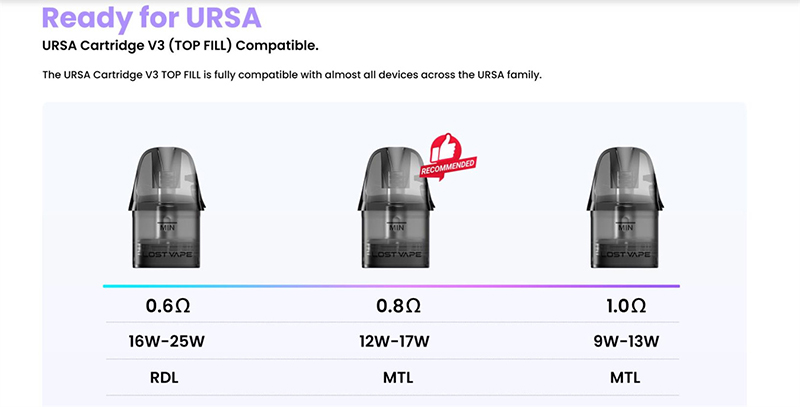Click the Ready for URSA heading
Screen dimensions: 800x407
(x=152, y=18)
